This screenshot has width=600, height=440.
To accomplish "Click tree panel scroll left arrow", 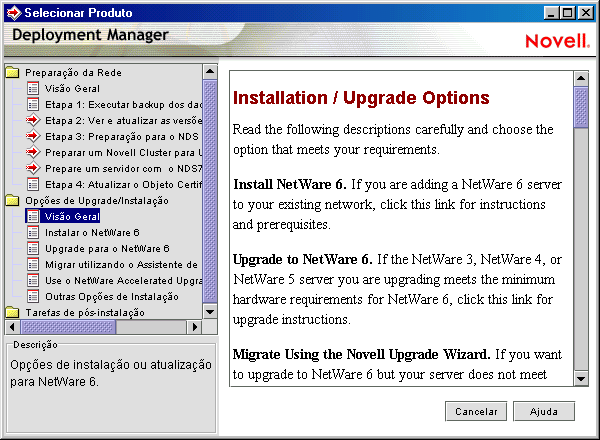I will pos(12,327).
